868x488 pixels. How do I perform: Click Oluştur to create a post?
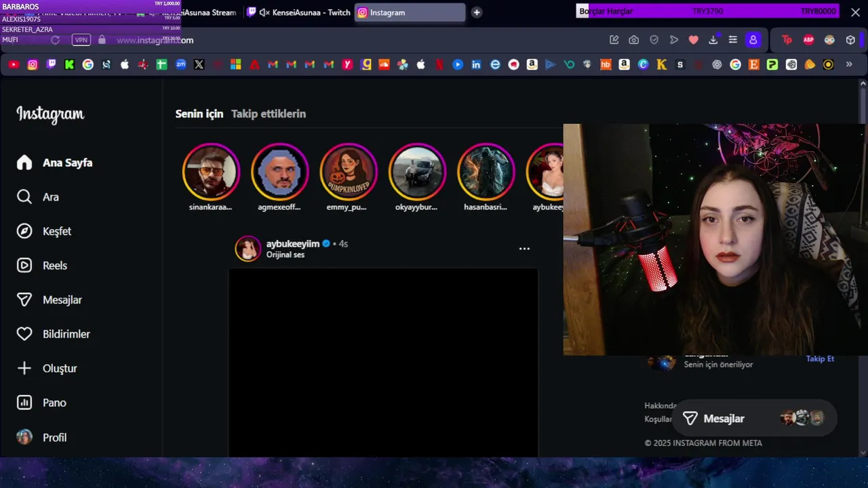coord(47,369)
